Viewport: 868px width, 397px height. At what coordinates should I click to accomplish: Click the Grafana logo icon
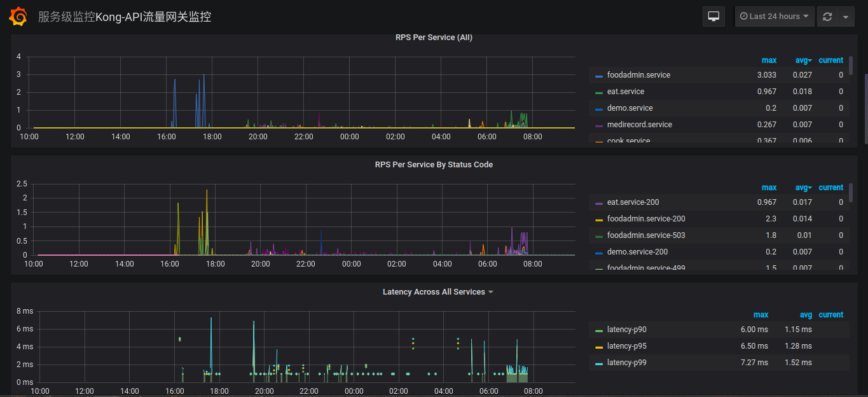coord(18,17)
